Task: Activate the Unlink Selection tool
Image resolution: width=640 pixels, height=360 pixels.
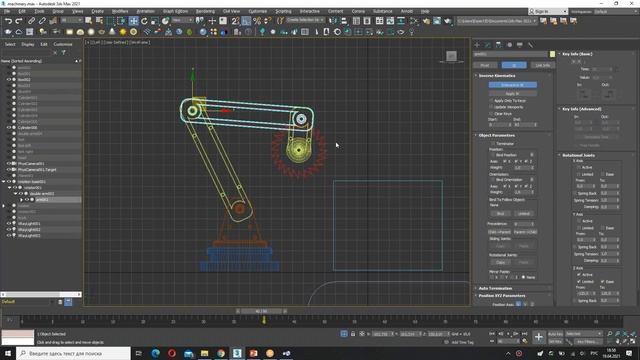Action: click(42, 21)
